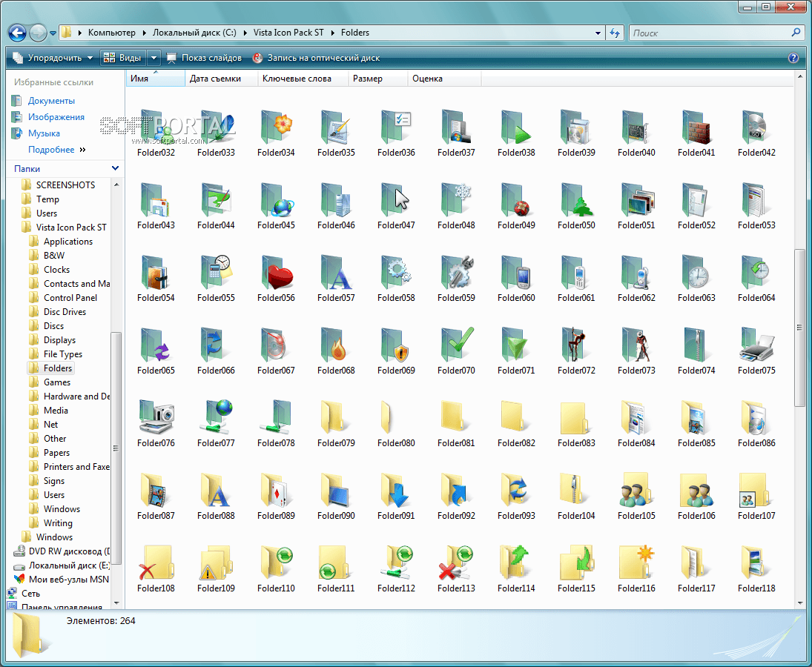Screen dimensions: 812x667
Task: Select the Folder034 flower folder icon
Action: 276,127
